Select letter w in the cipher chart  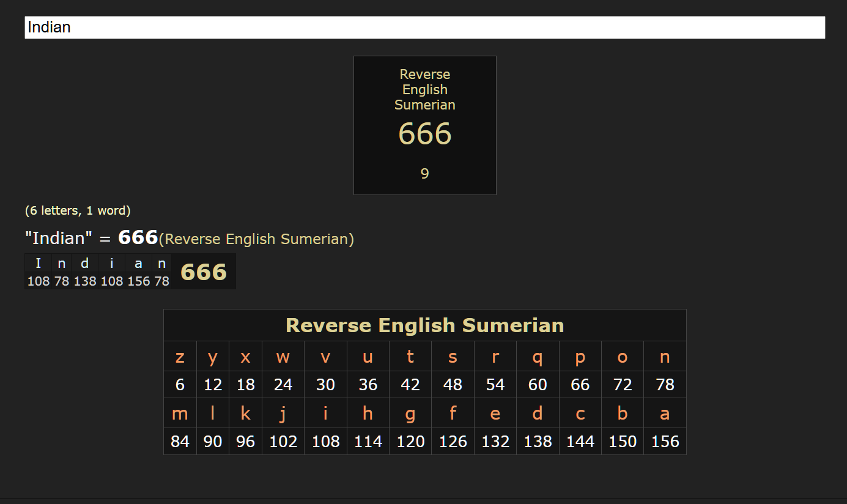(x=283, y=357)
